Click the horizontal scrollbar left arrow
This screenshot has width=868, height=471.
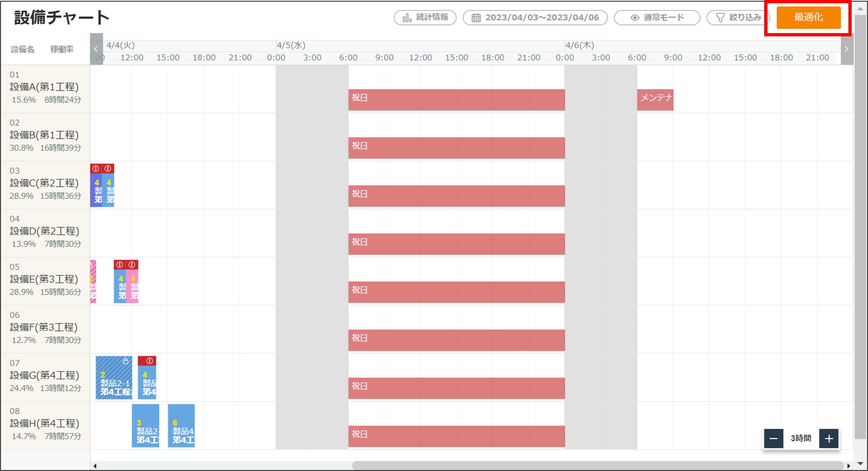(95, 466)
